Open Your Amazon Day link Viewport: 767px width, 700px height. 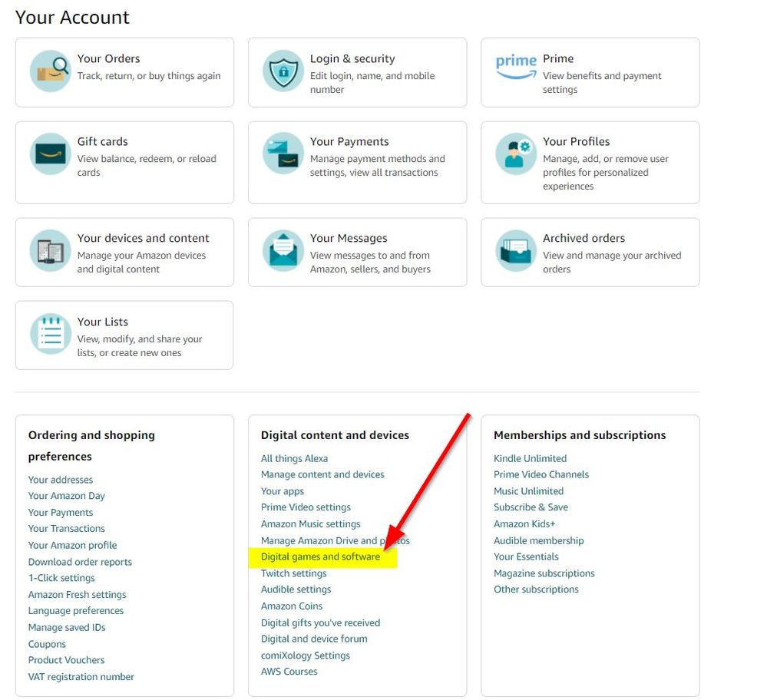[67, 496]
